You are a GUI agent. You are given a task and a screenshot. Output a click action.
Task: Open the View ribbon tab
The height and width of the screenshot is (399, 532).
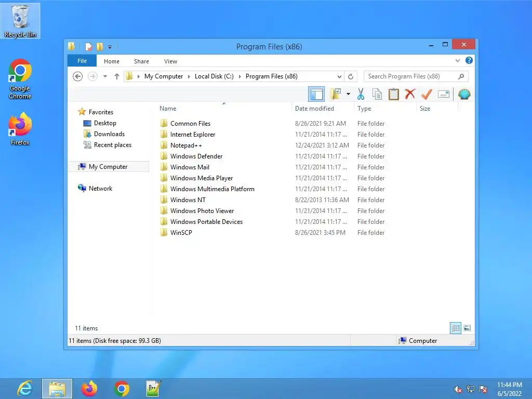(170, 61)
